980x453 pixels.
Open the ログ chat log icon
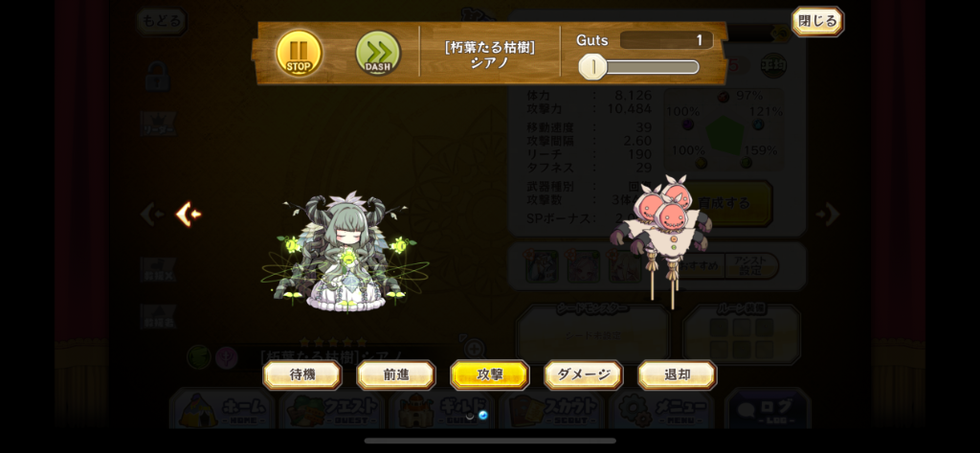[768, 409]
